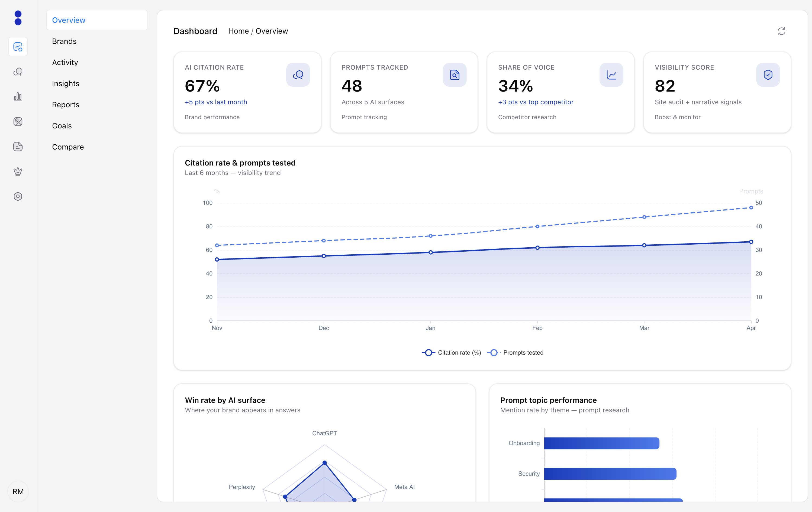Screen dimensions: 812x512
Task: Click the Onboarding bar label
Action: 524,443
